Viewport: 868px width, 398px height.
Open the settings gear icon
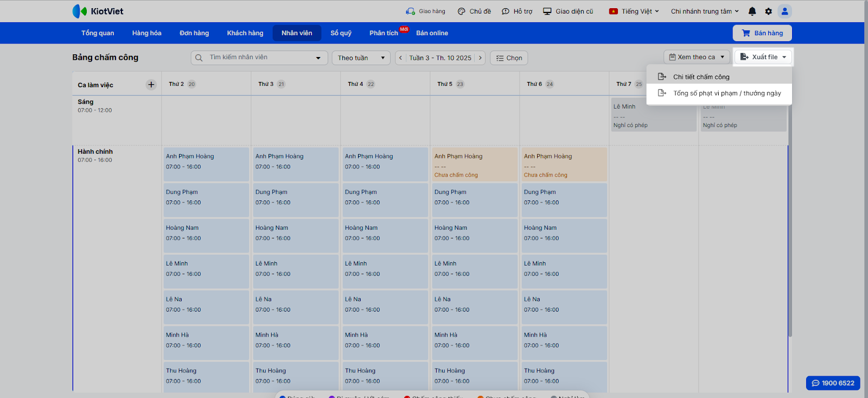tap(768, 11)
